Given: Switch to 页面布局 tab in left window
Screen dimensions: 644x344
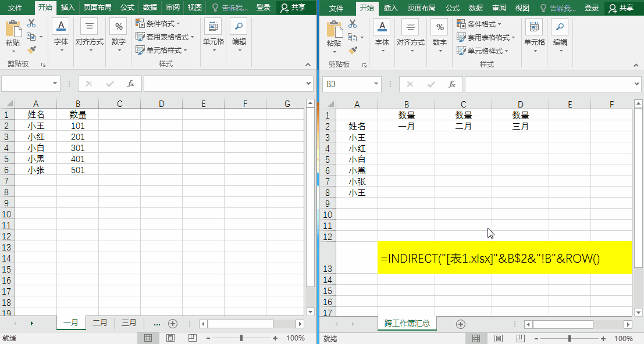Looking at the screenshot, I should 97,8.
